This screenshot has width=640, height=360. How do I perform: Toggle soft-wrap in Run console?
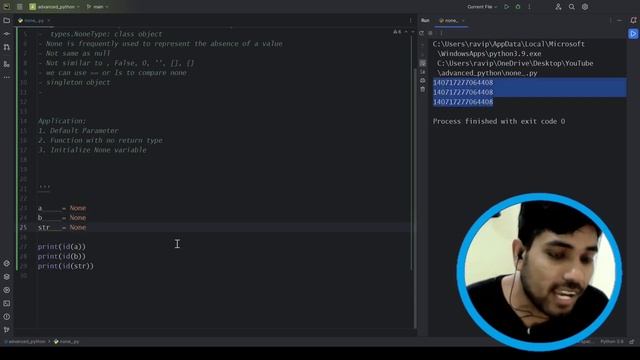click(x=422, y=63)
